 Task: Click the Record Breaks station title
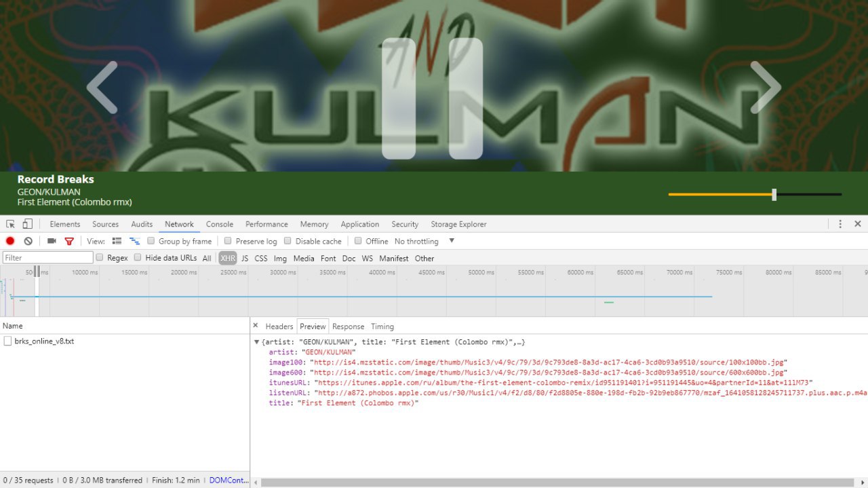click(x=56, y=179)
